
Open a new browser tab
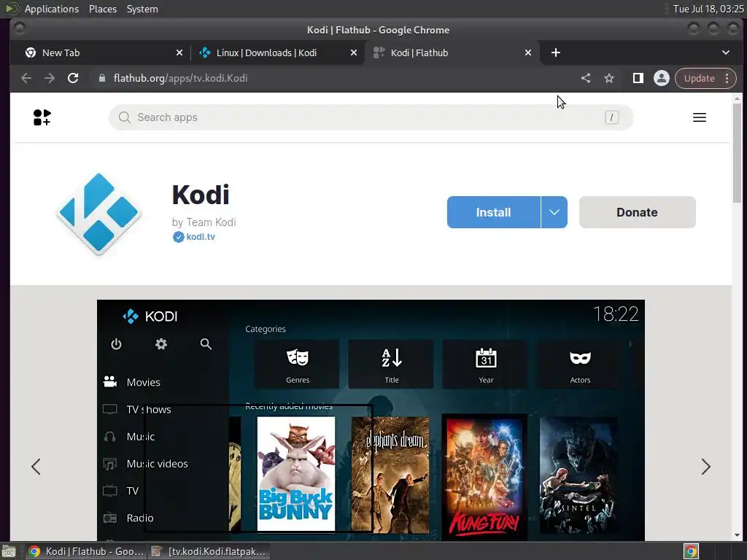555,52
